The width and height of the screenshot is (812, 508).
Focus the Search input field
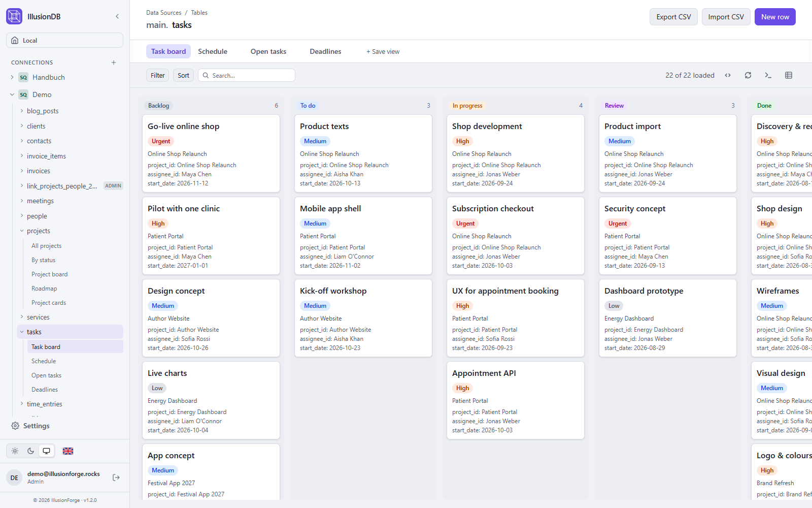[x=247, y=75]
